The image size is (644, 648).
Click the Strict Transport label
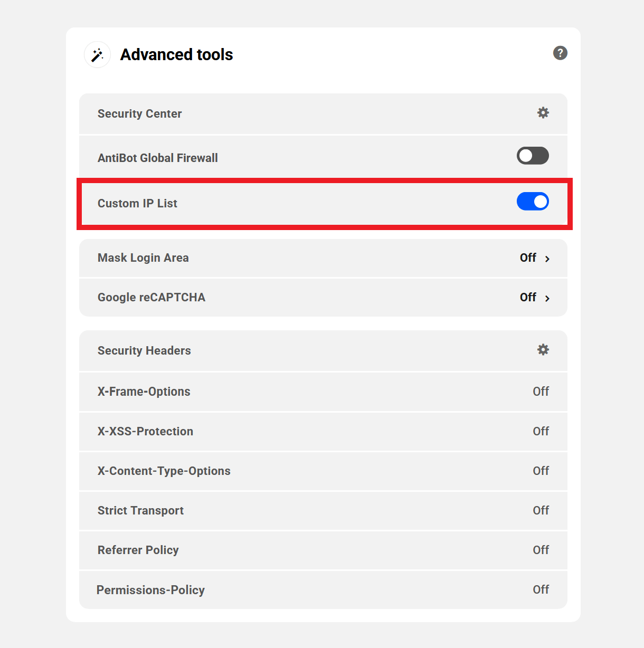140,510
